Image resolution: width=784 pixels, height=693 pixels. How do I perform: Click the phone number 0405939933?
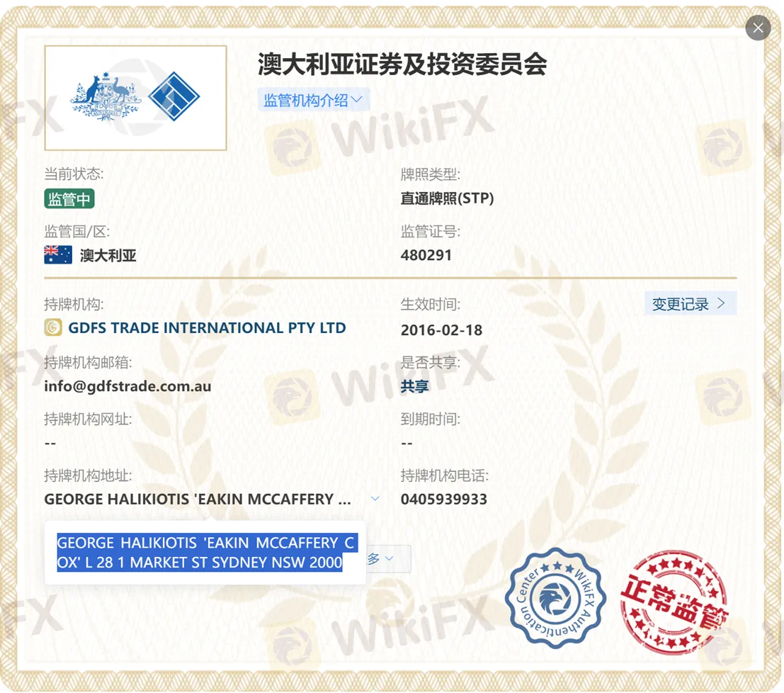tap(444, 499)
